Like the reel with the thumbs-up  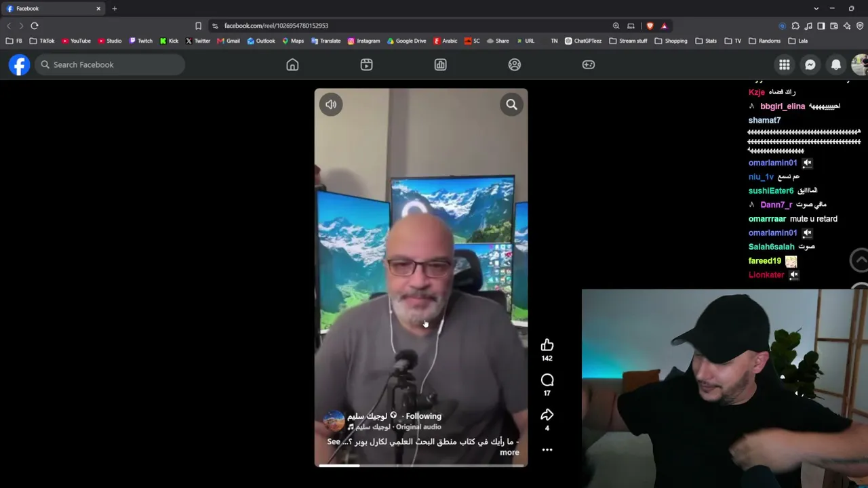[547, 345]
